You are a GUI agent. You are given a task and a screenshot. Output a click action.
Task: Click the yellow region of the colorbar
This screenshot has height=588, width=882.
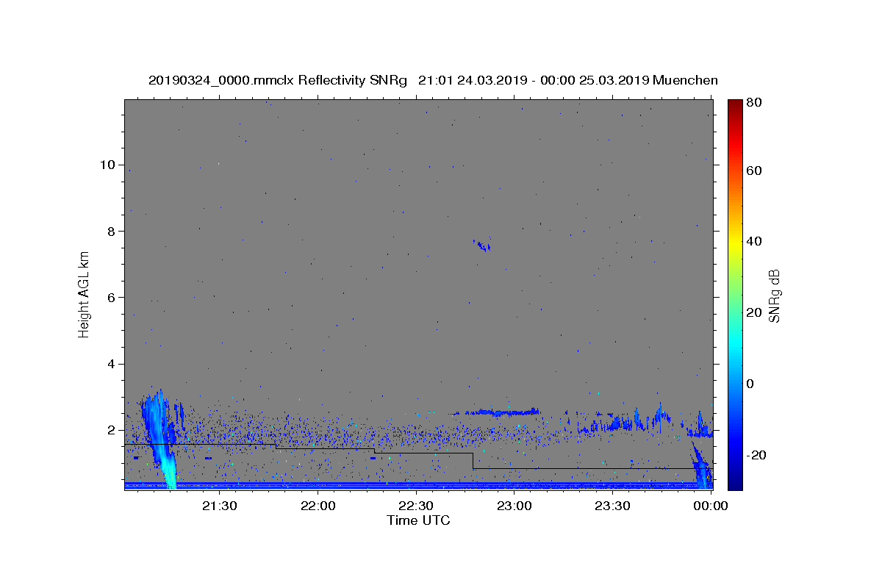(735, 243)
